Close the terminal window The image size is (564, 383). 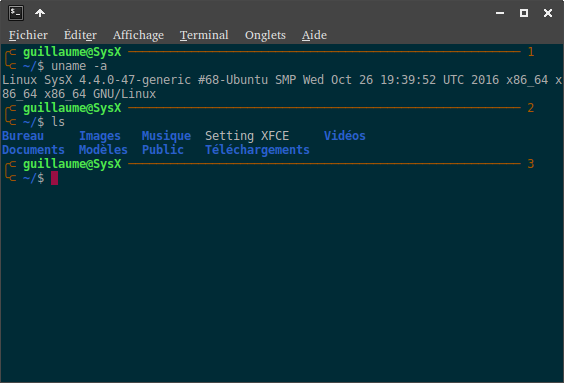pyautogui.click(x=548, y=13)
